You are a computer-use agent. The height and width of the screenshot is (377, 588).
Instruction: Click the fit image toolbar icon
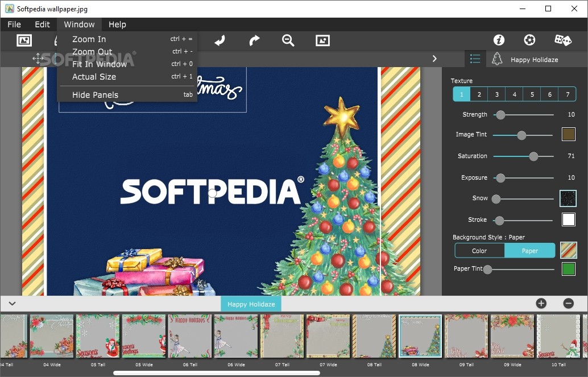(x=322, y=40)
